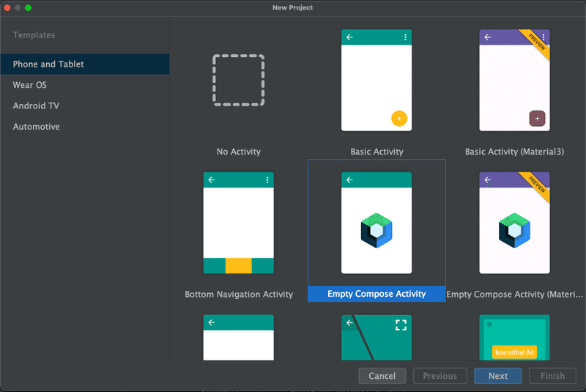Switch to the Wear OS templates category
586x392 pixels.
point(85,85)
